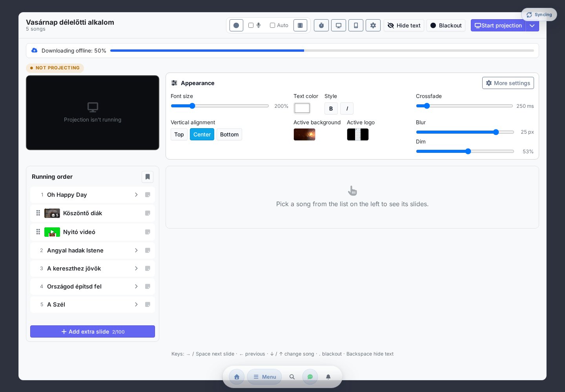Click the record circle button in toolbar
The width and height of the screenshot is (565, 392).
tap(236, 25)
